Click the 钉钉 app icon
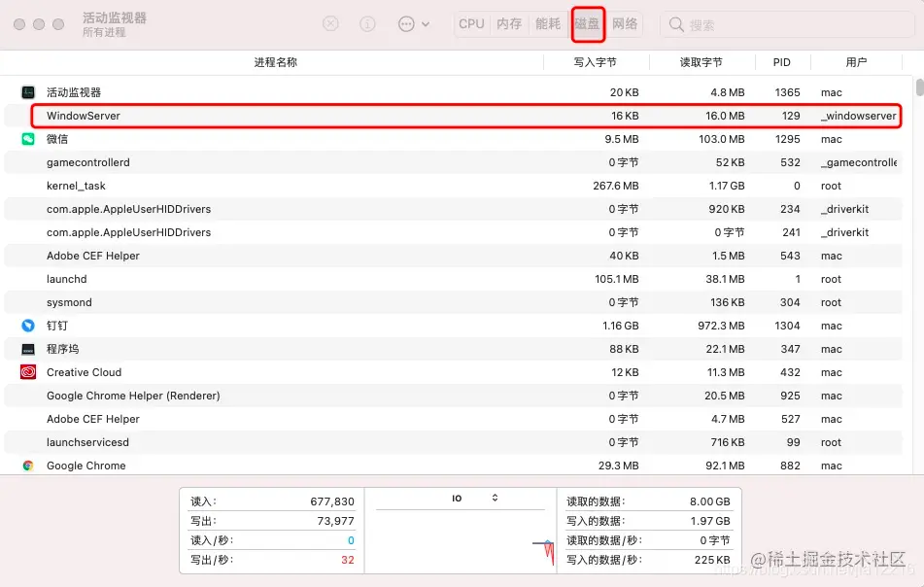Screen dimensions: 924x587 (x=28, y=326)
